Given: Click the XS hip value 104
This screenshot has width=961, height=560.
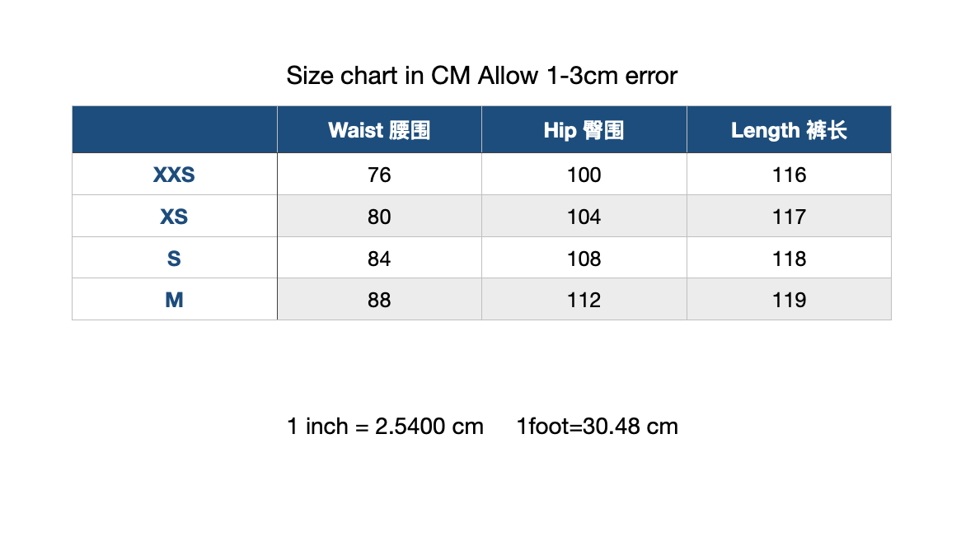Looking at the screenshot, I should click(584, 217).
